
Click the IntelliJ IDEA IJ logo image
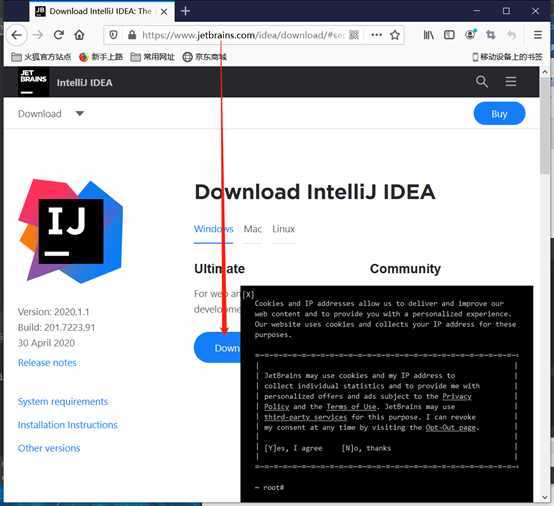(71, 231)
